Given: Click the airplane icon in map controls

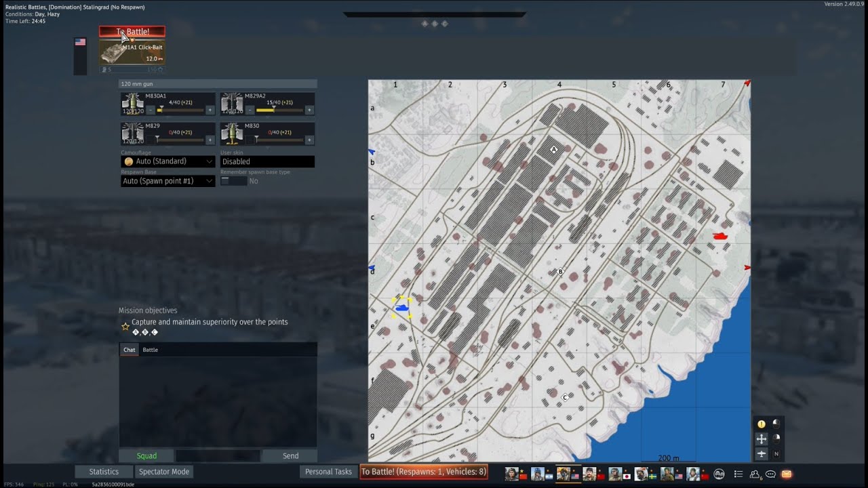Looking at the screenshot, I should [761, 454].
